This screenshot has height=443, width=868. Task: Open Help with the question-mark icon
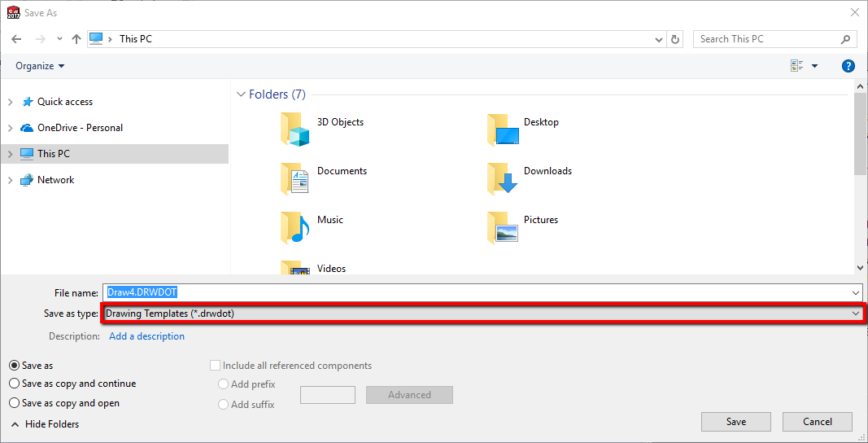[x=848, y=66]
